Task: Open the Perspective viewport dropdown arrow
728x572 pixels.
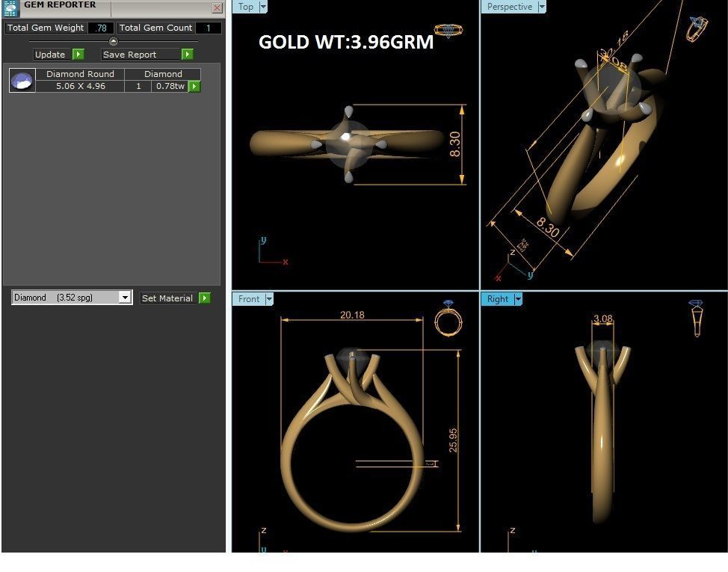Action: [x=542, y=7]
